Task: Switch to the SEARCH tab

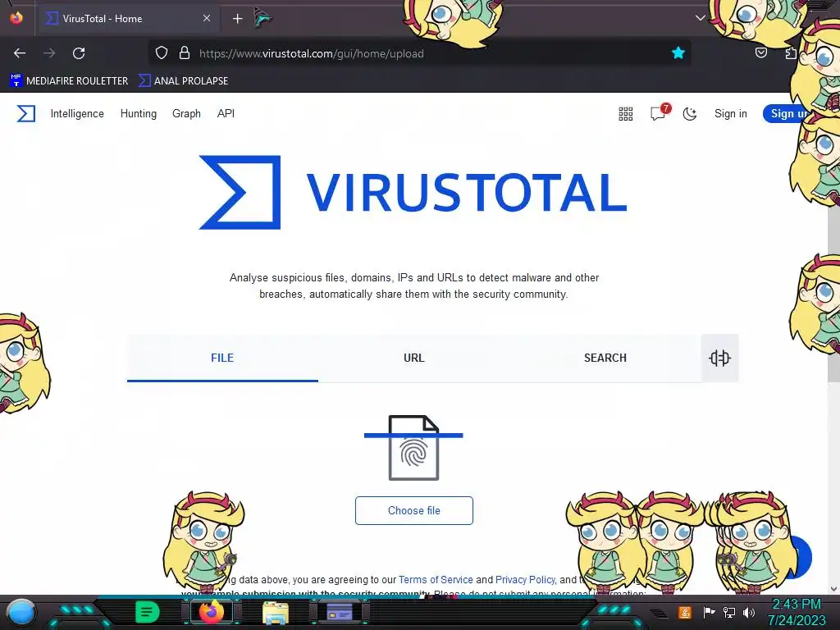Action: coord(605,358)
